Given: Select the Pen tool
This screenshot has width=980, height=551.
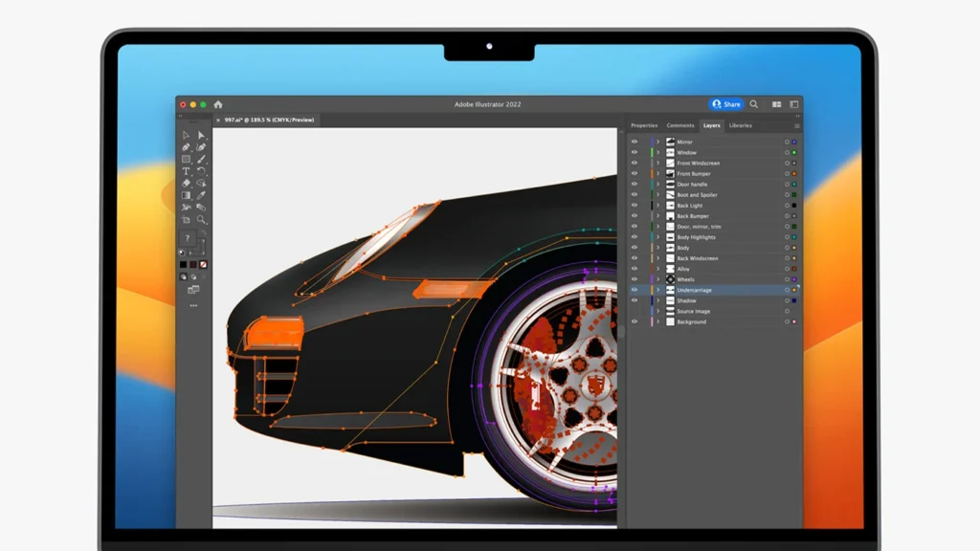Looking at the screenshot, I should (188, 146).
